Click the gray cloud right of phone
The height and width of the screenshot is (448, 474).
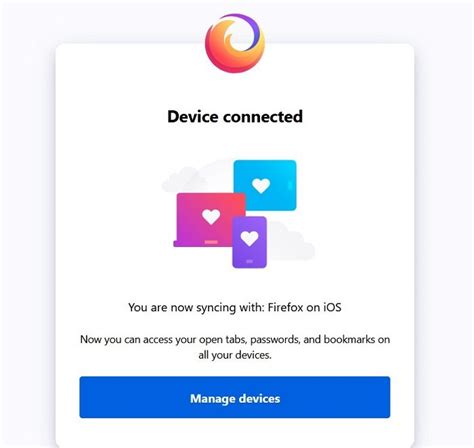[x=291, y=242]
